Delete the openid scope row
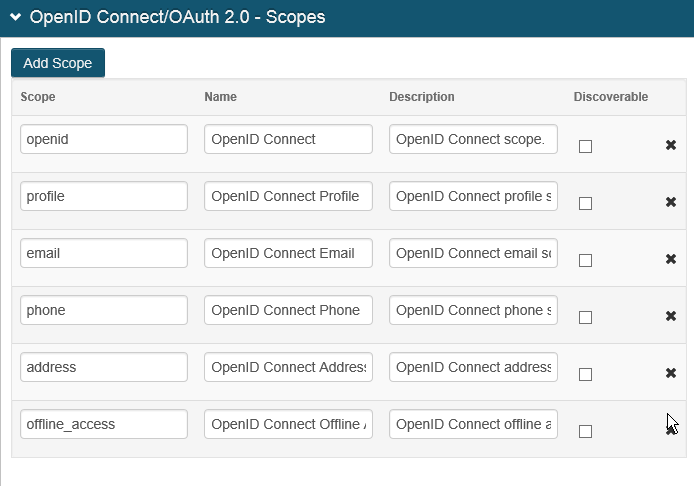 point(671,145)
